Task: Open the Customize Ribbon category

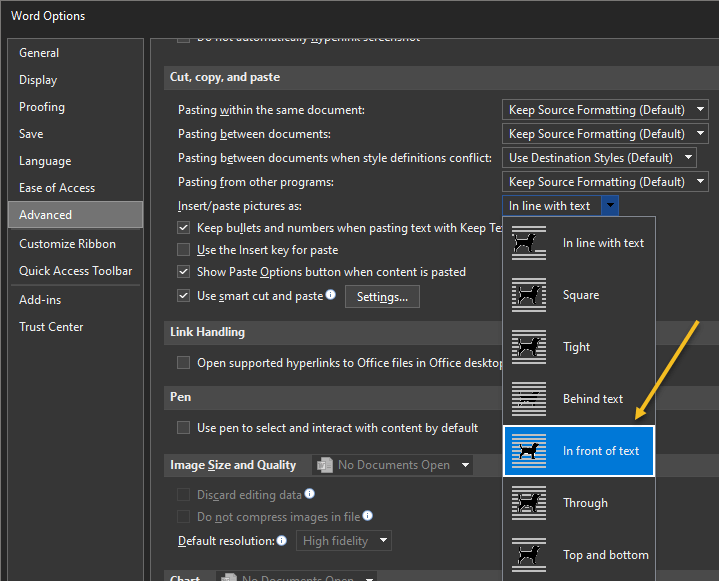Action: coord(67,244)
